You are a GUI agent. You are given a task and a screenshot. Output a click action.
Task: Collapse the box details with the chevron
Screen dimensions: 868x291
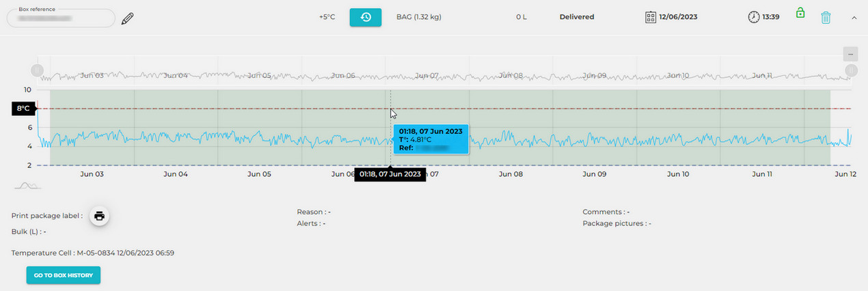(x=854, y=18)
